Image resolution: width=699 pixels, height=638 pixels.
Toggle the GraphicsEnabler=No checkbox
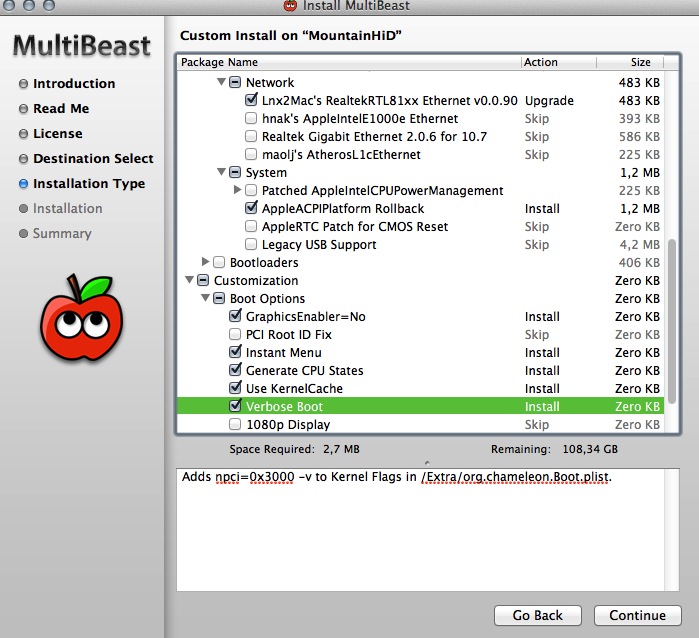coord(235,316)
